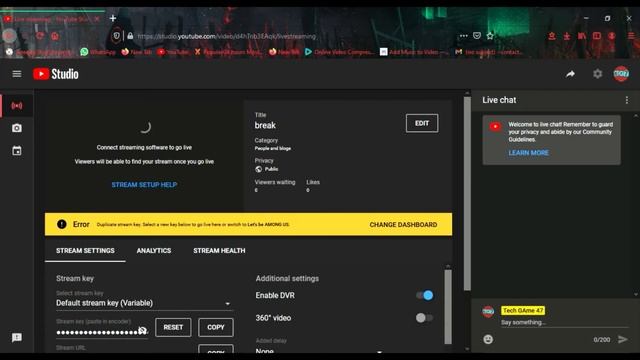Click the 'Viewers waiting' label
The width and height of the screenshot is (640, 360).
275,182
